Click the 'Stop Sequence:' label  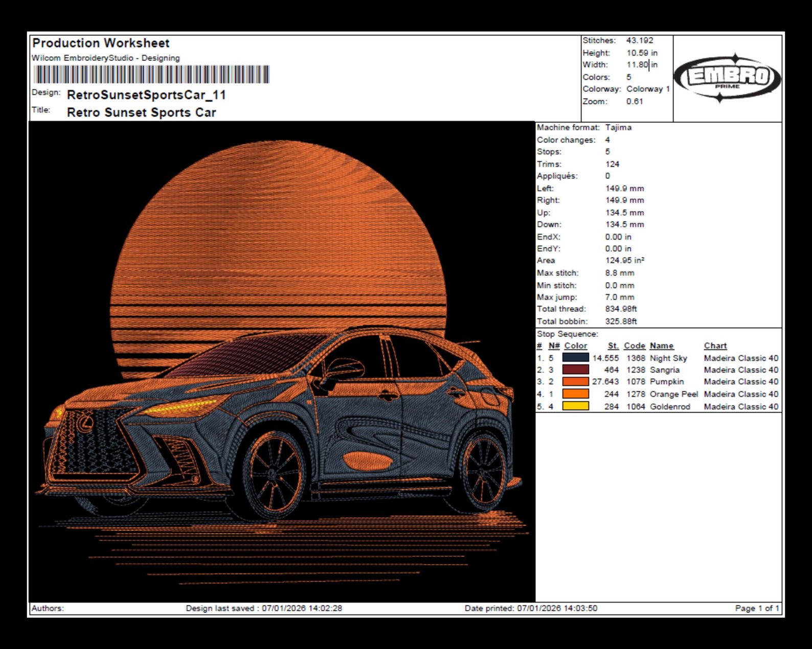(567, 334)
